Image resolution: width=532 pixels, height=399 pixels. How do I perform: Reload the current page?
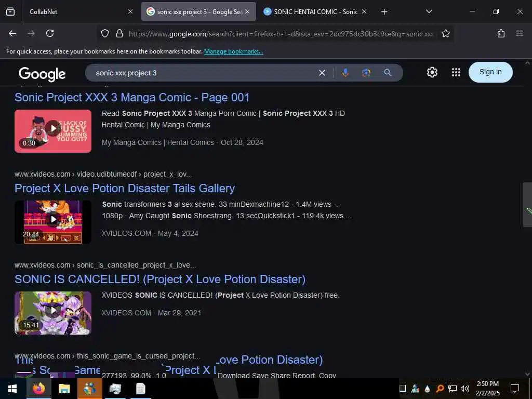pyautogui.click(x=50, y=33)
